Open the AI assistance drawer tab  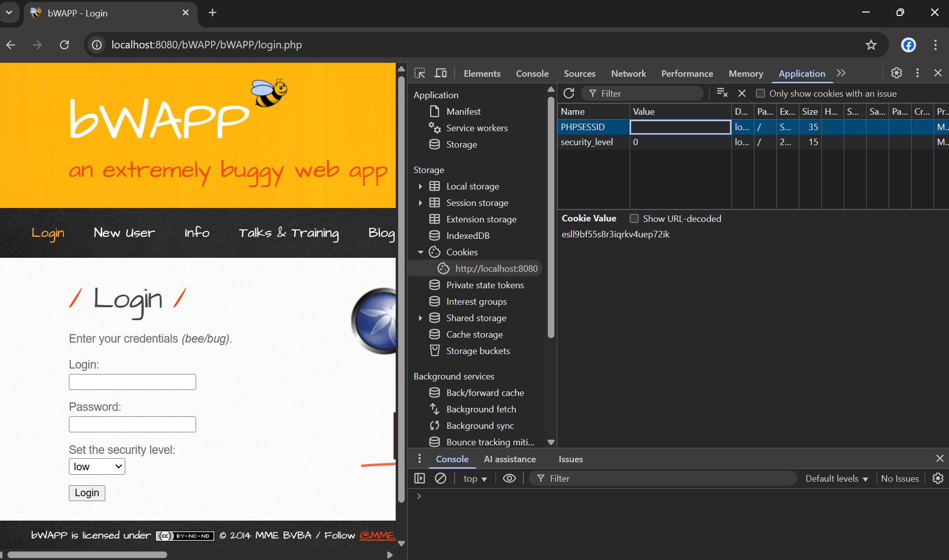(x=509, y=459)
